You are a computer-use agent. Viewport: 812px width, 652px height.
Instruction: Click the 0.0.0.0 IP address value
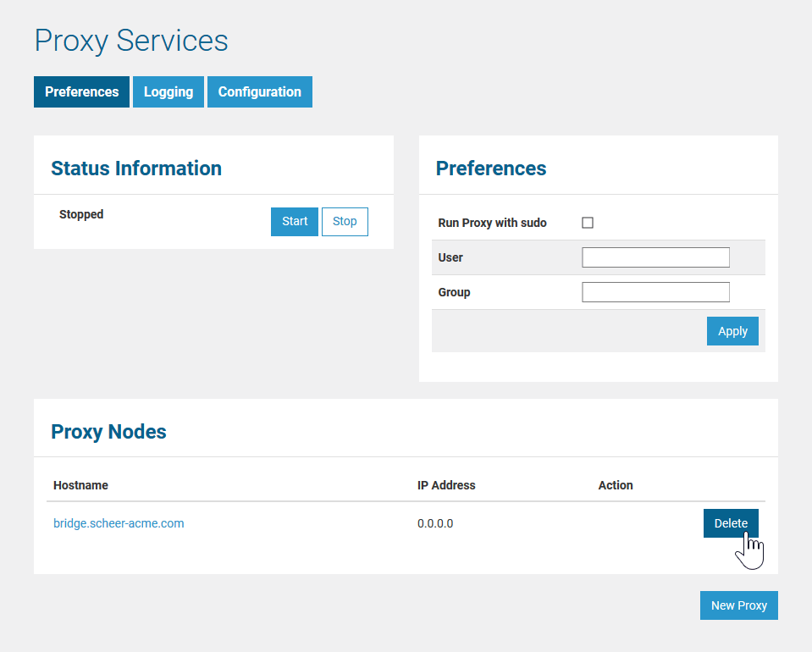pos(435,523)
